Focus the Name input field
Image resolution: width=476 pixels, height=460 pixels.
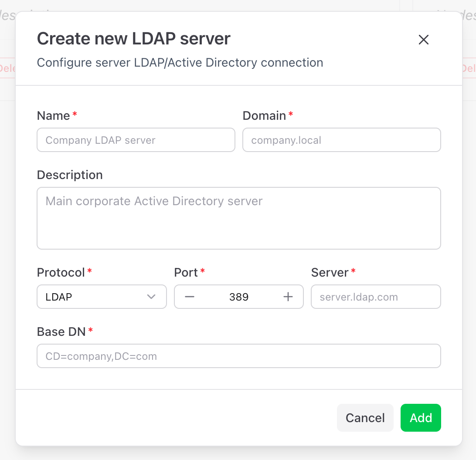click(x=136, y=140)
